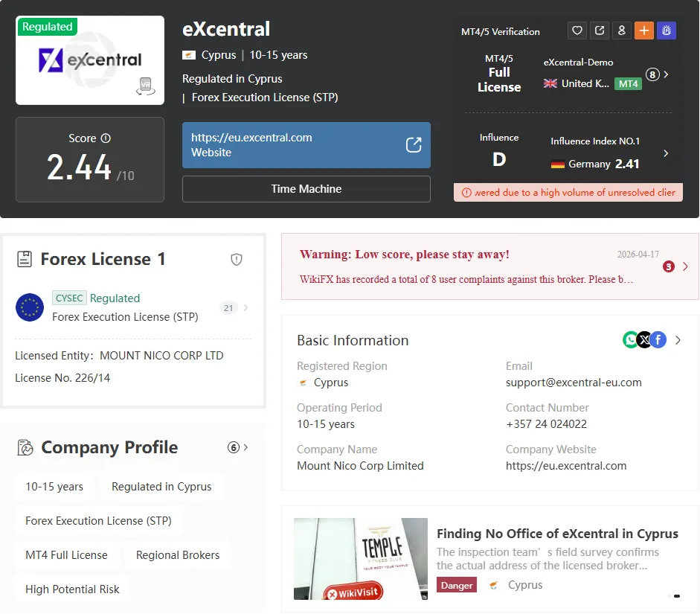This screenshot has width=700, height=614.
Task: Click the VR view icon on logo card
Action: [146, 86]
